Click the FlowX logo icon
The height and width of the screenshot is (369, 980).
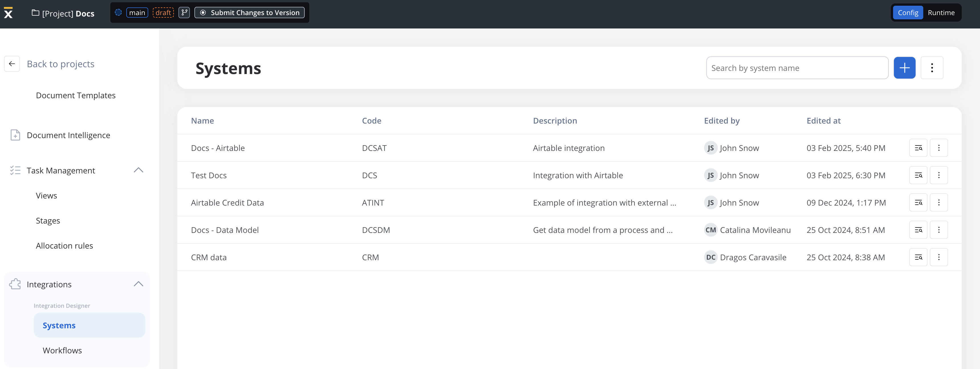point(8,13)
